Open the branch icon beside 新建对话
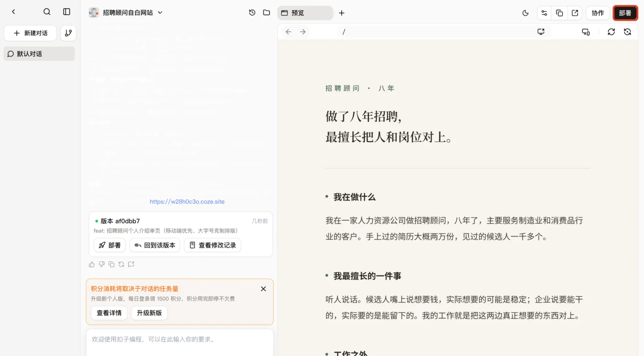 pos(69,33)
